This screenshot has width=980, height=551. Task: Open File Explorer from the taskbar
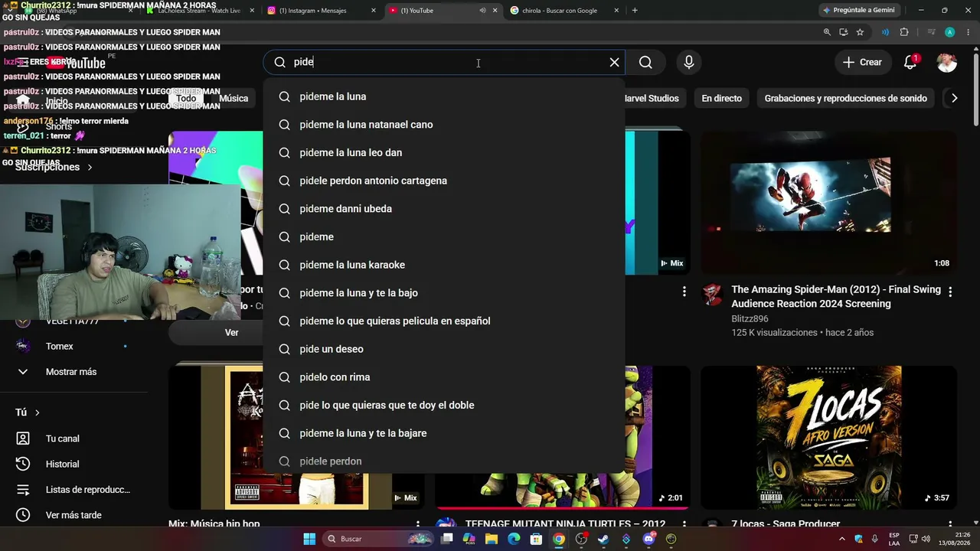click(x=492, y=539)
